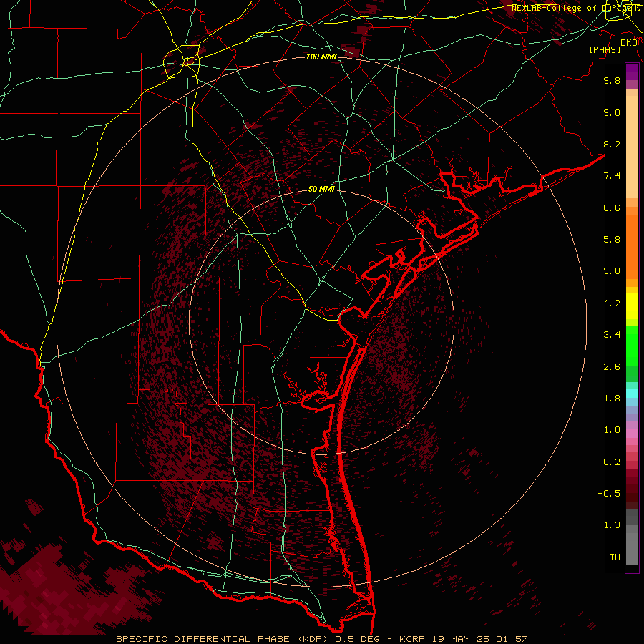Click the 5.0 value on the color scale
Image resolution: width=644 pixels, height=644 pixels.
click(612, 271)
